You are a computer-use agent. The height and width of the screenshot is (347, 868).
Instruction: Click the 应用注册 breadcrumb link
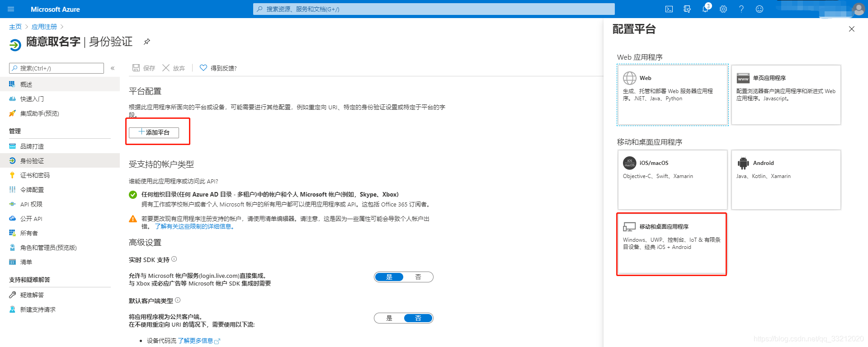tap(44, 27)
